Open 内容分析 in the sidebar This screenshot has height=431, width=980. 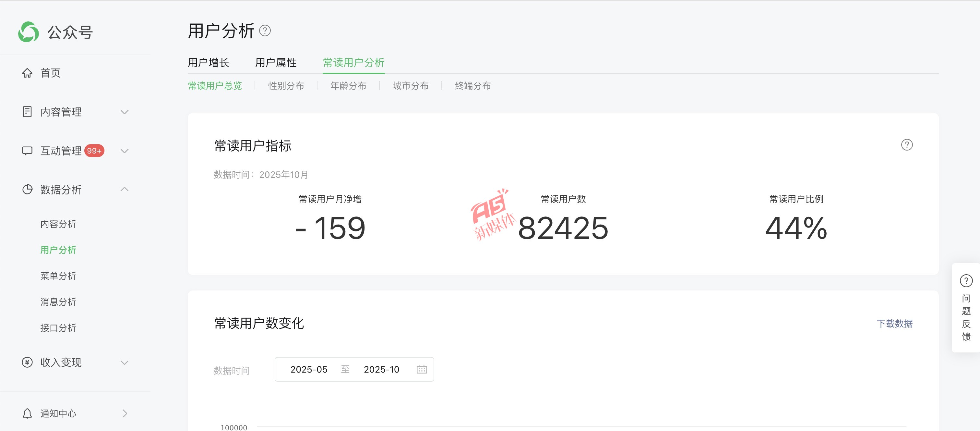(58, 224)
